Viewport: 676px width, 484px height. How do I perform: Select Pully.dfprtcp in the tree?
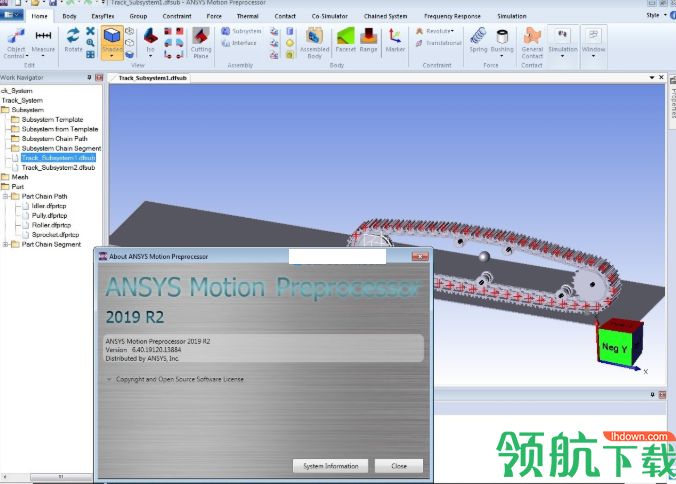coord(49,215)
